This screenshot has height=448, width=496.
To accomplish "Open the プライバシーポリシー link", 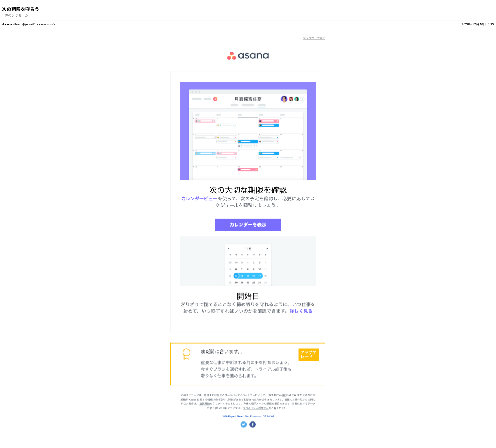I will pos(256,408).
